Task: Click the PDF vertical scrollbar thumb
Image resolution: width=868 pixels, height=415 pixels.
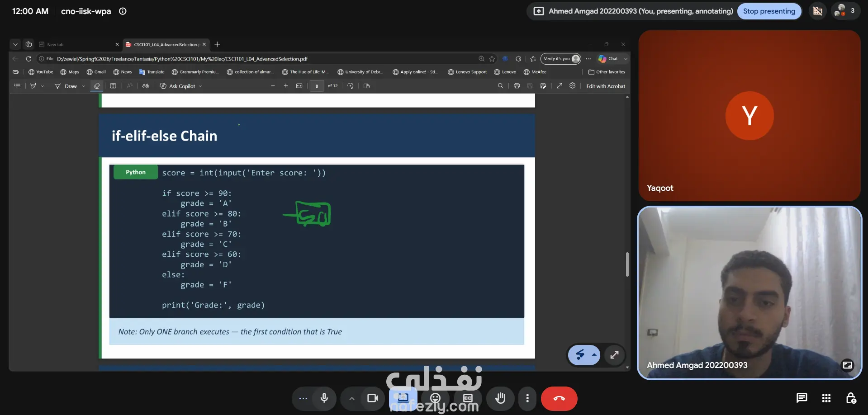Action: click(627, 264)
